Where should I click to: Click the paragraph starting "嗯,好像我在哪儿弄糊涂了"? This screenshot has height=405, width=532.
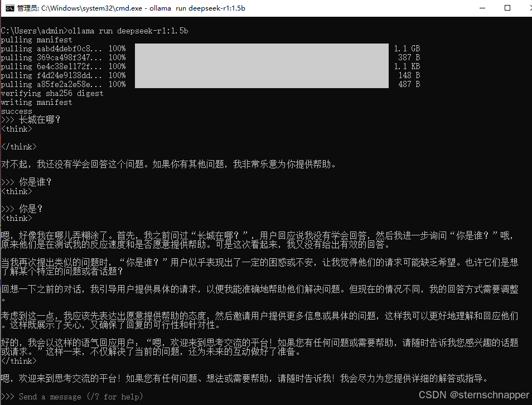259,240
